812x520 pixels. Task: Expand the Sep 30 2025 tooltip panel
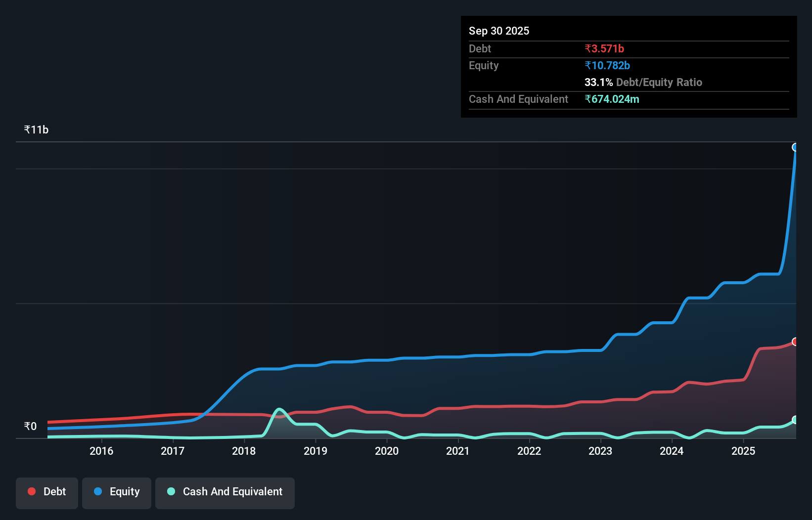coord(499,31)
